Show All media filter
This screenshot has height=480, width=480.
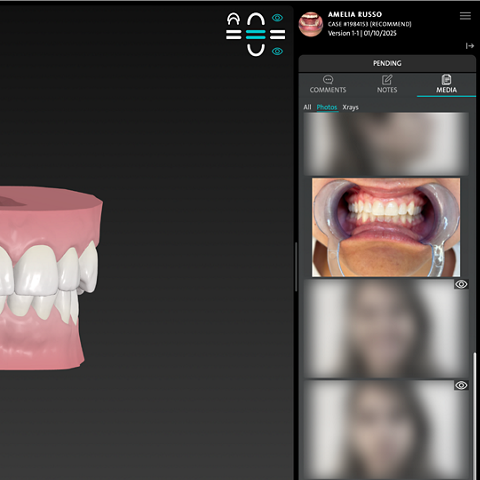[x=307, y=107]
